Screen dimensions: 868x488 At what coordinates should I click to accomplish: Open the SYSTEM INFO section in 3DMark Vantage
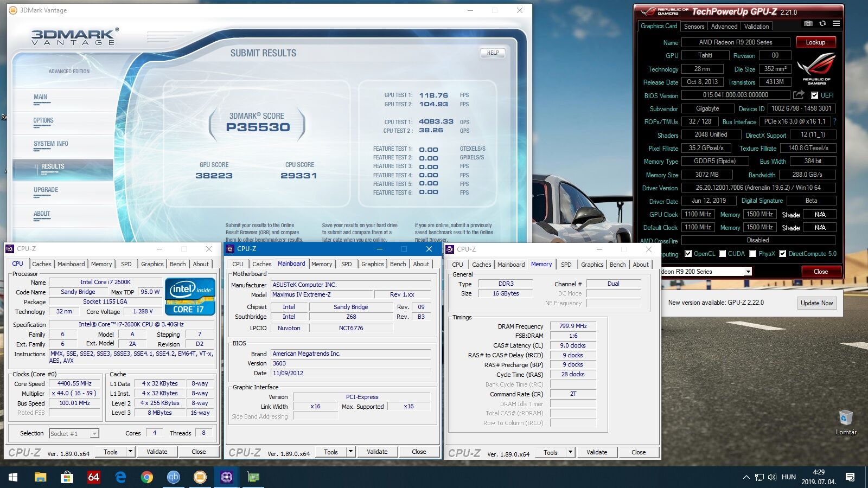point(51,144)
